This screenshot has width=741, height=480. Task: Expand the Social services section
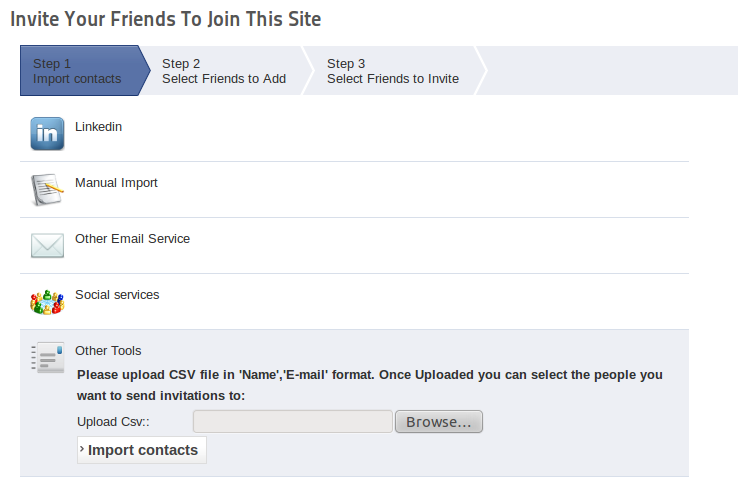click(x=117, y=295)
